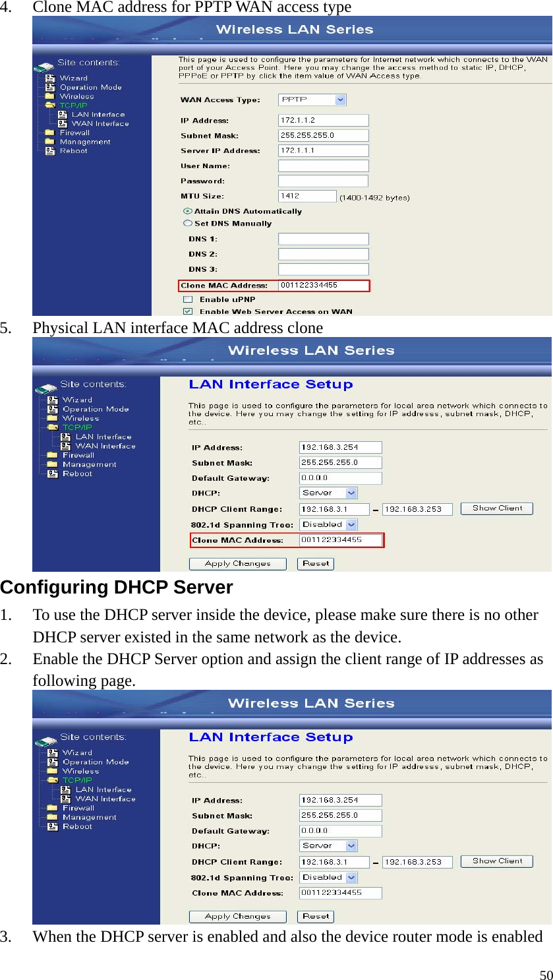Click WAN Interface icon in DHCP Server section screenshot
Viewport: 553px width, 980px height.
tap(66, 799)
